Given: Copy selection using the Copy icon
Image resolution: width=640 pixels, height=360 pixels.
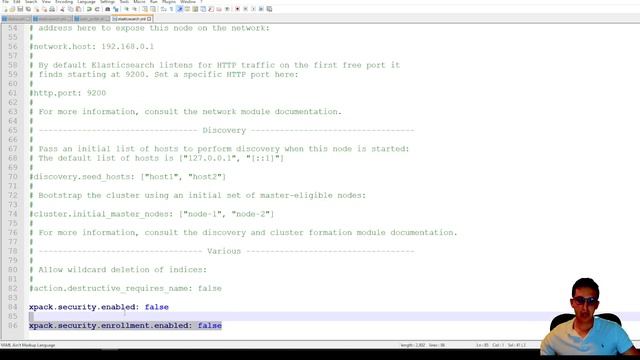Looking at the screenshot, I should pyautogui.click(x=70, y=9).
